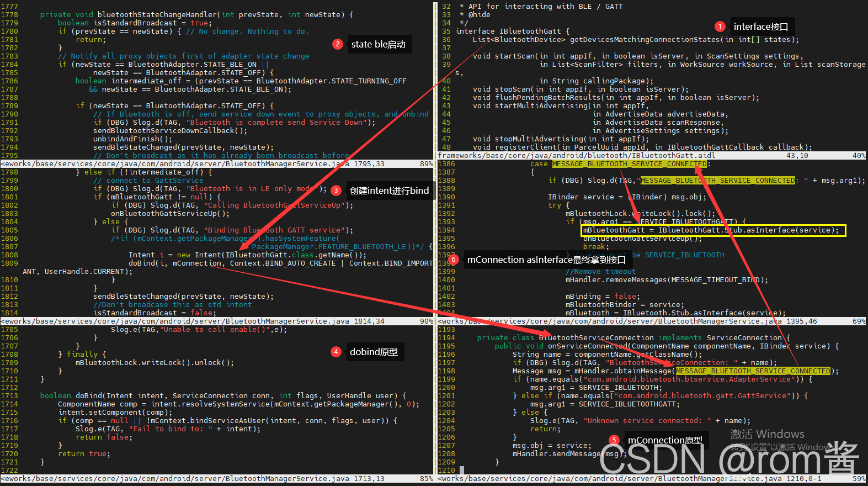Click 'String name = componentName.getClassName();' line
The width and height of the screenshot is (868, 486).
point(607,355)
